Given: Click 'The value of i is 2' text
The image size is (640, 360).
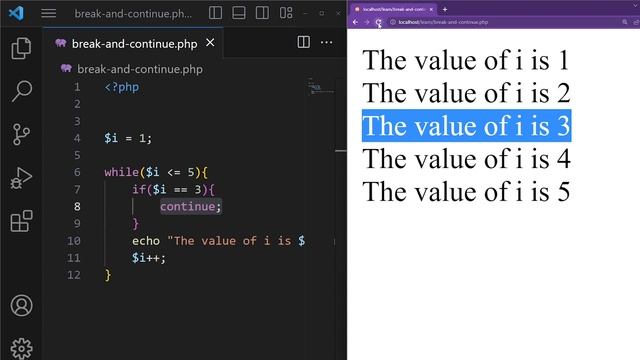Looking at the screenshot, I should pos(466,93).
